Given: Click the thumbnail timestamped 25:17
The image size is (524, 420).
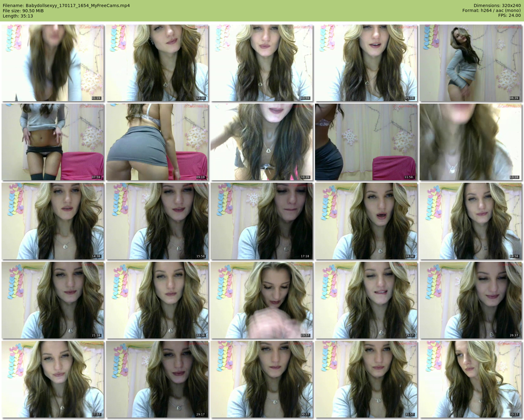Looking at the screenshot, I should pos(366,300).
